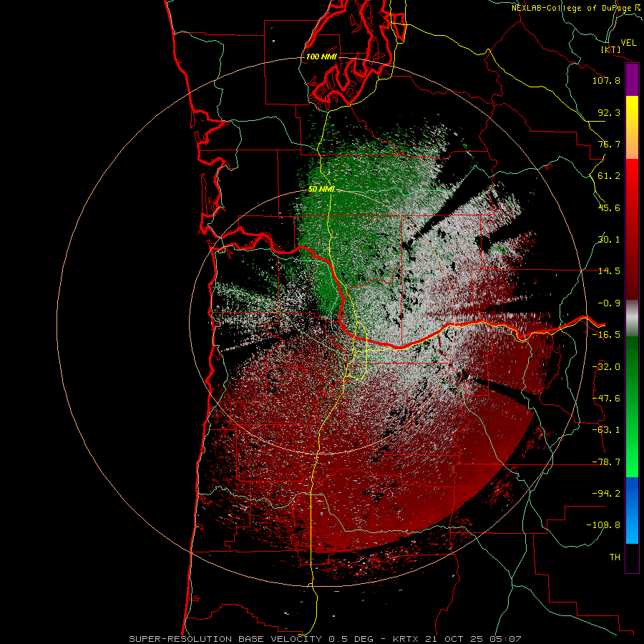Pick the gray near-zero segment of color bar

632,318
